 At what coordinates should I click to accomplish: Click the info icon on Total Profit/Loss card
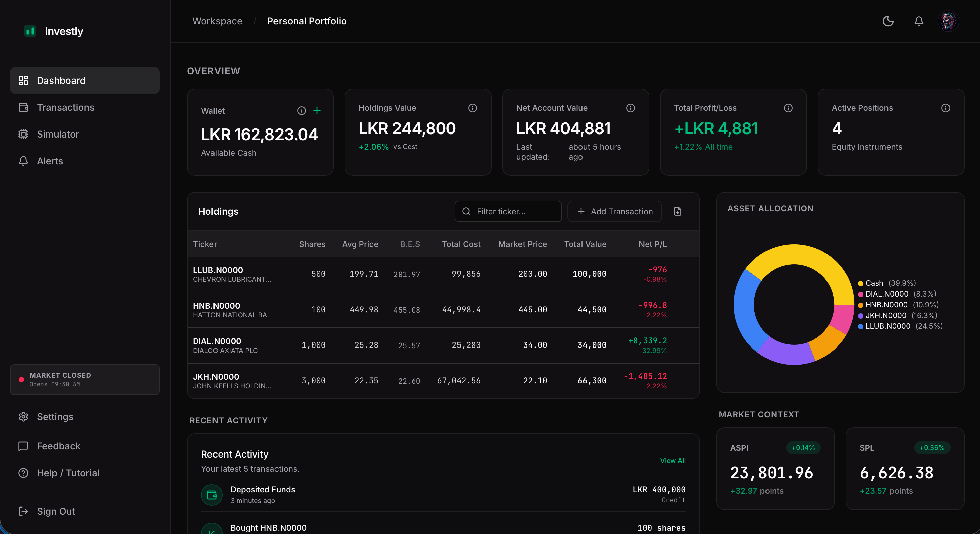point(788,108)
